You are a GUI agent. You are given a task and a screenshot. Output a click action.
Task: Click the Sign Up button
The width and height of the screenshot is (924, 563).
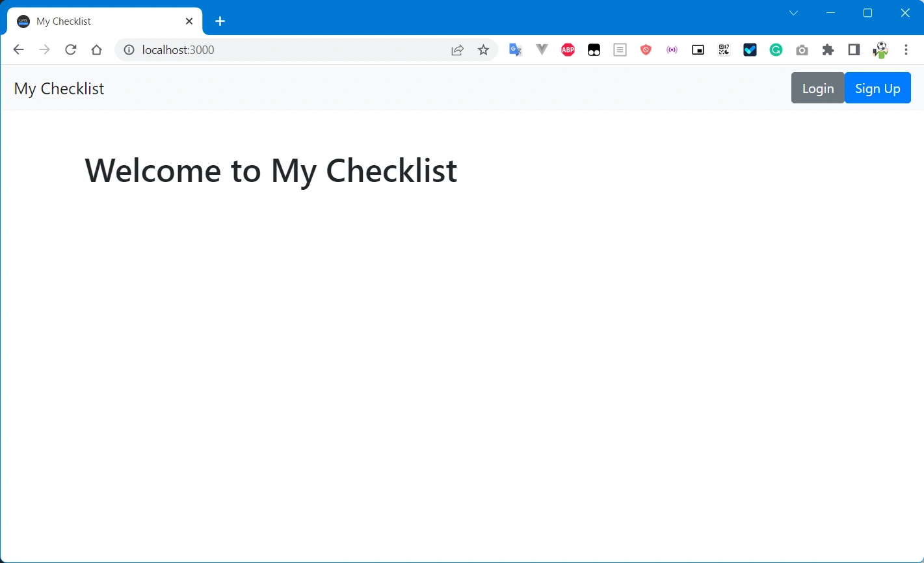(877, 88)
